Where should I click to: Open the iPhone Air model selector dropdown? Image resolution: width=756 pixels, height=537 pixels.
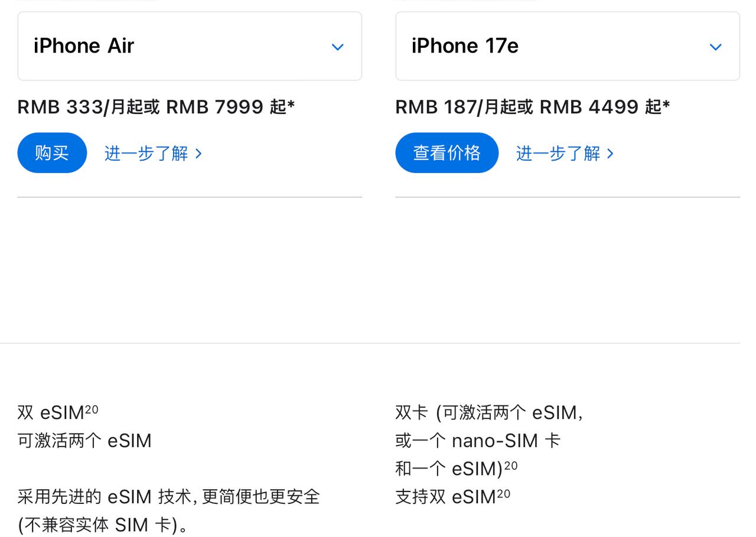pos(189,45)
